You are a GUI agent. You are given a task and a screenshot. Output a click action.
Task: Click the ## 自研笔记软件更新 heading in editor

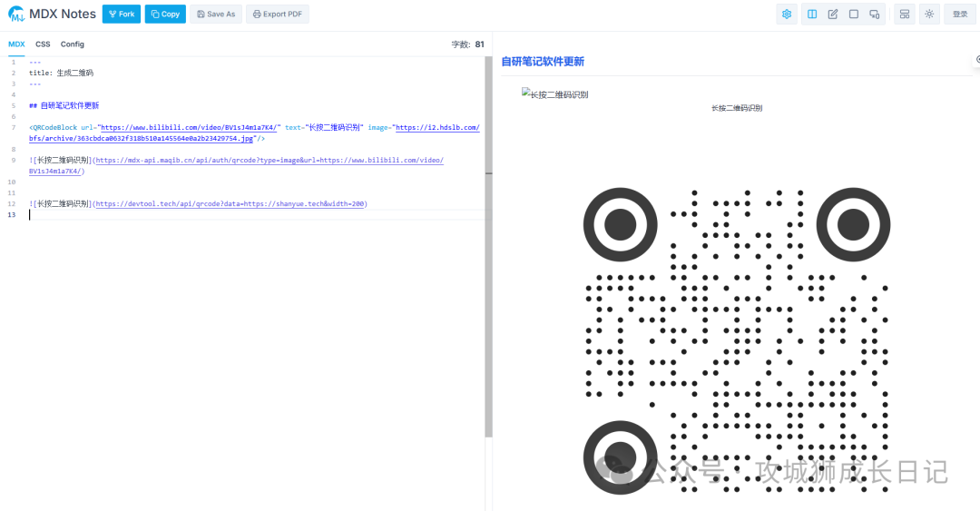pyautogui.click(x=64, y=105)
